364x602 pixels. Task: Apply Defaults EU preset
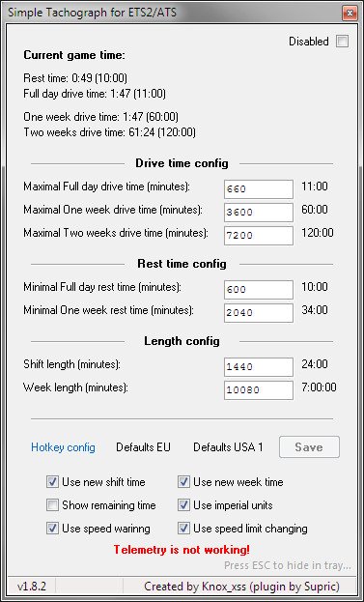point(143,447)
